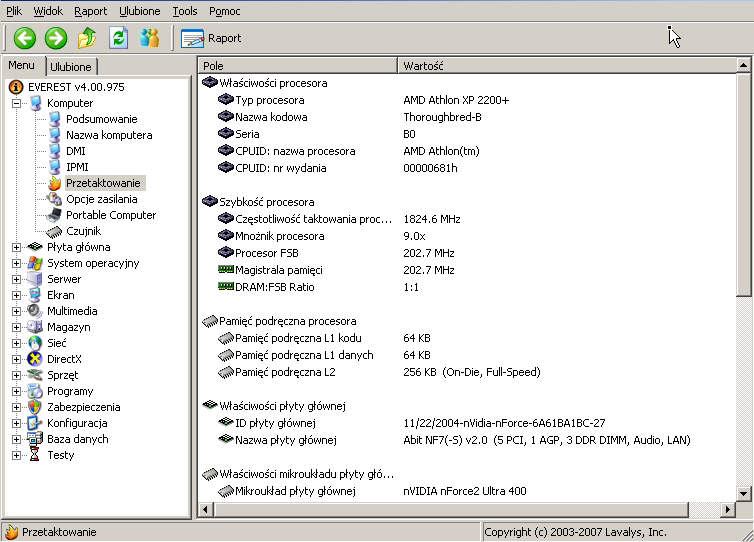754x542 pixels.
Task: Open the Pomoc menu
Action: pos(225,11)
